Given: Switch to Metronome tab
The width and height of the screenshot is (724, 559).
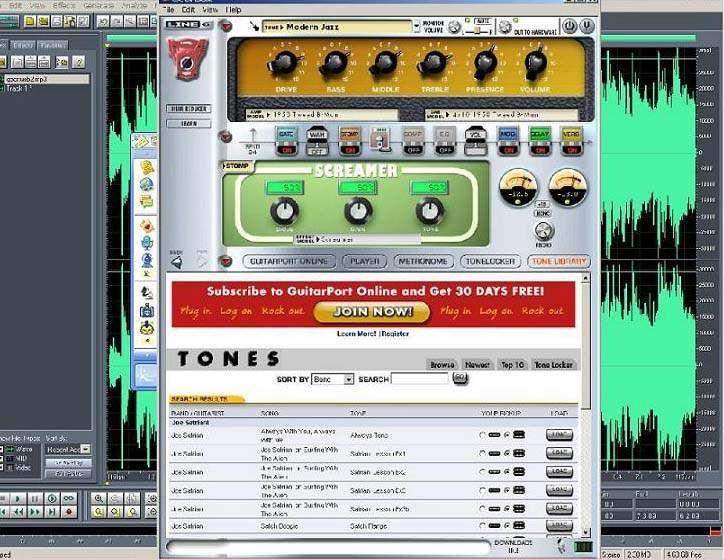Looking at the screenshot, I should click(423, 261).
